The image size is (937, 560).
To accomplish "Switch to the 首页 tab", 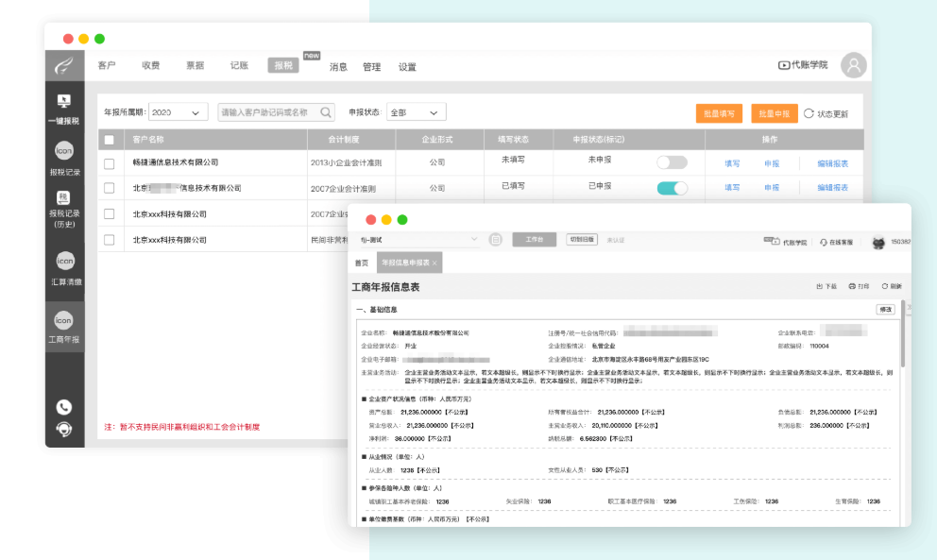I will [362, 263].
